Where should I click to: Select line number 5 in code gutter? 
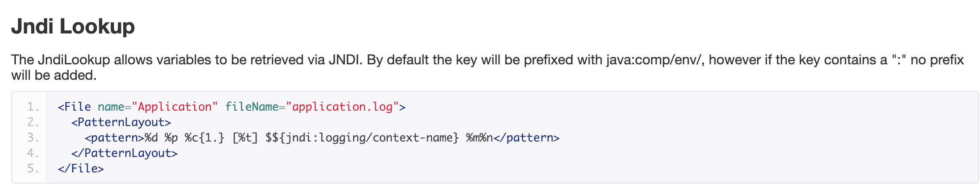pos(33,169)
